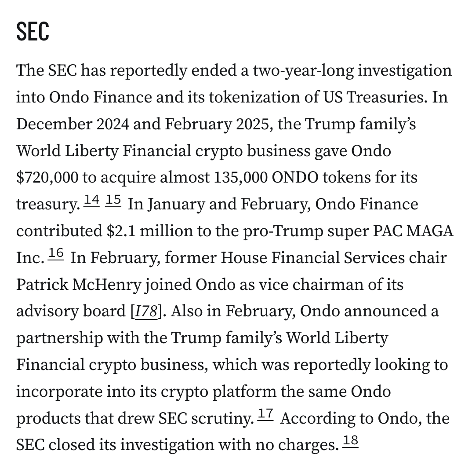472x476 pixels.
Task: Click the SEC section heading
Action: [33, 32]
